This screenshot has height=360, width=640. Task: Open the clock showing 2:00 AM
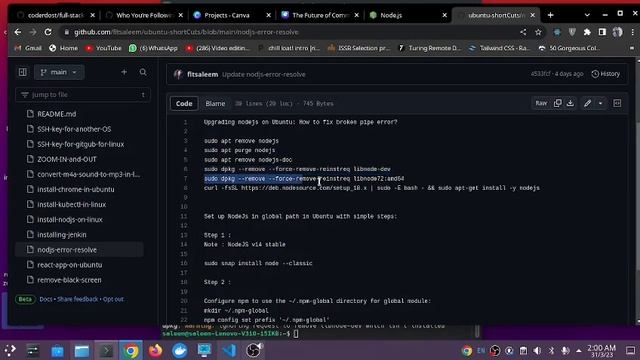tap(601, 351)
